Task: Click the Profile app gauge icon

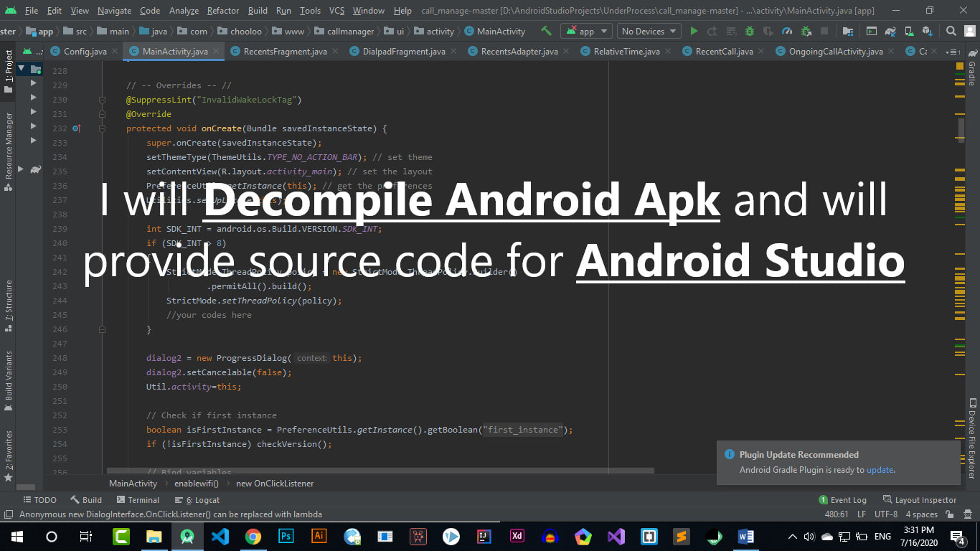Action: (x=787, y=31)
